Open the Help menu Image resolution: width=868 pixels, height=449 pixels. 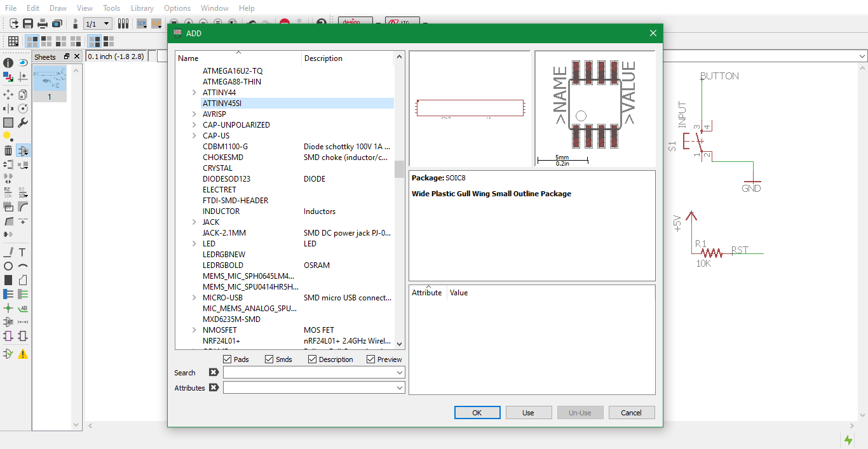click(247, 8)
